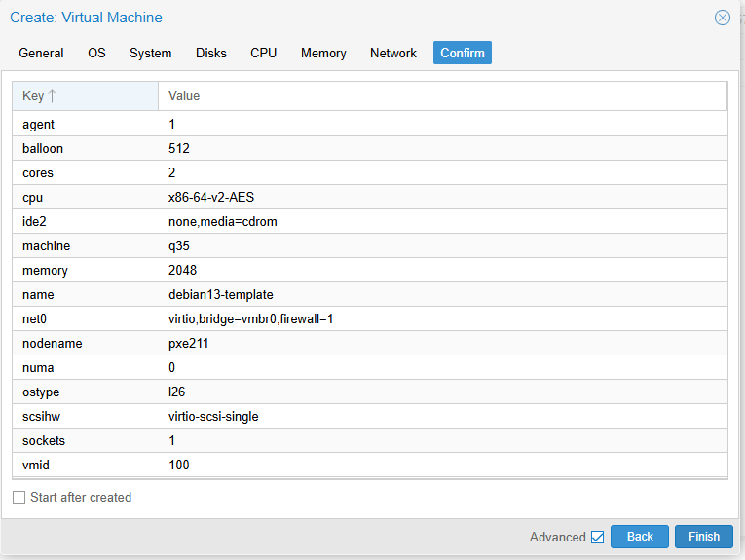This screenshot has height=560, width=745.
Task: Click the Finish button
Action: pyautogui.click(x=704, y=537)
